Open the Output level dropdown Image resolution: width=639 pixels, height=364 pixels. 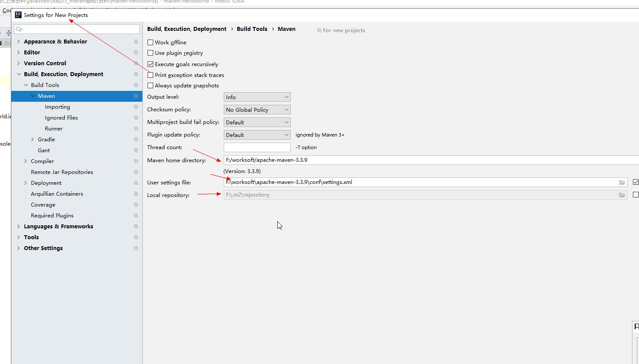tap(257, 97)
